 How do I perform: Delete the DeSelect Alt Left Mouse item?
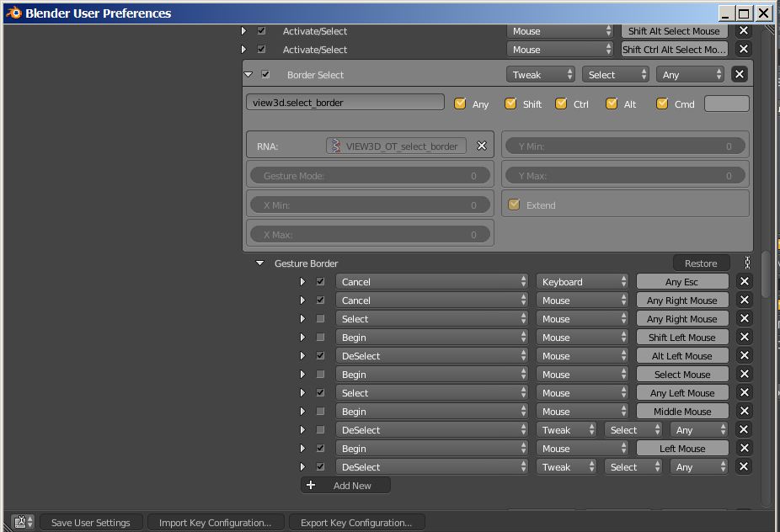tap(744, 356)
